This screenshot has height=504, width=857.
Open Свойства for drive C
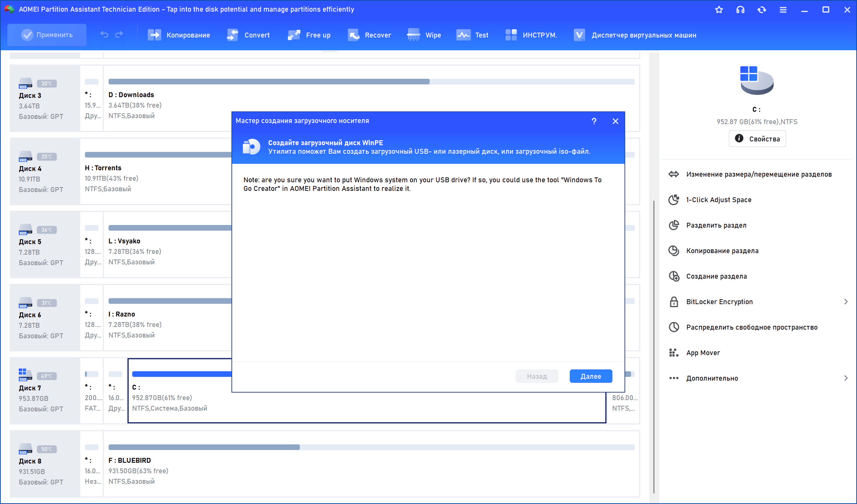point(757,139)
